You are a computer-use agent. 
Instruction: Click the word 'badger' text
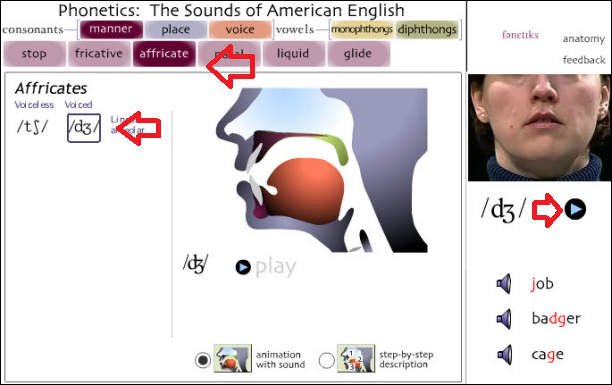pyautogui.click(x=556, y=319)
